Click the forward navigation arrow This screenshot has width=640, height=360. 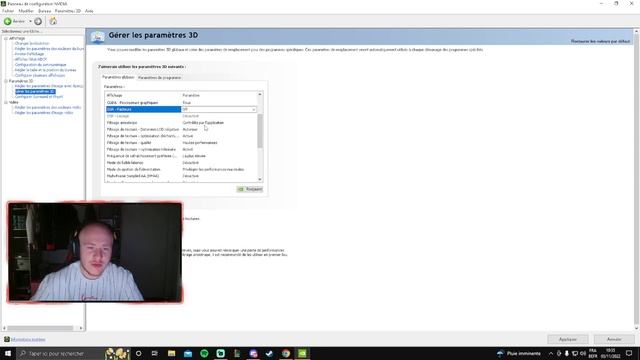pyautogui.click(x=38, y=21)
